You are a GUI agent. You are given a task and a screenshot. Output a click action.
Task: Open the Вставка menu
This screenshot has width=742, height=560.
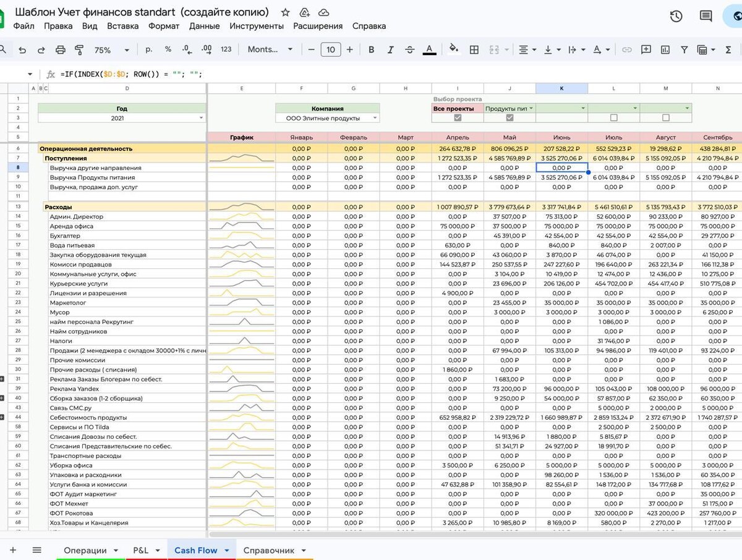point(122,26)
